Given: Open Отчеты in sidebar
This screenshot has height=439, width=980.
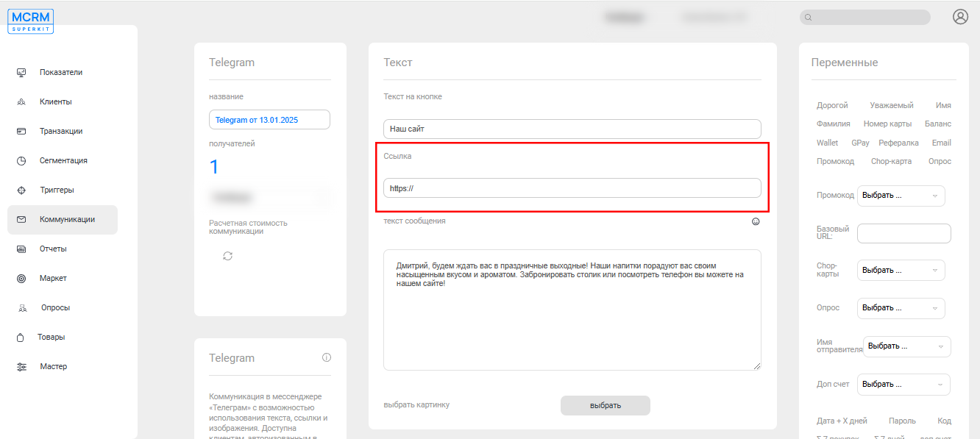Looking at the screenshot, I should tap(53, 249).
